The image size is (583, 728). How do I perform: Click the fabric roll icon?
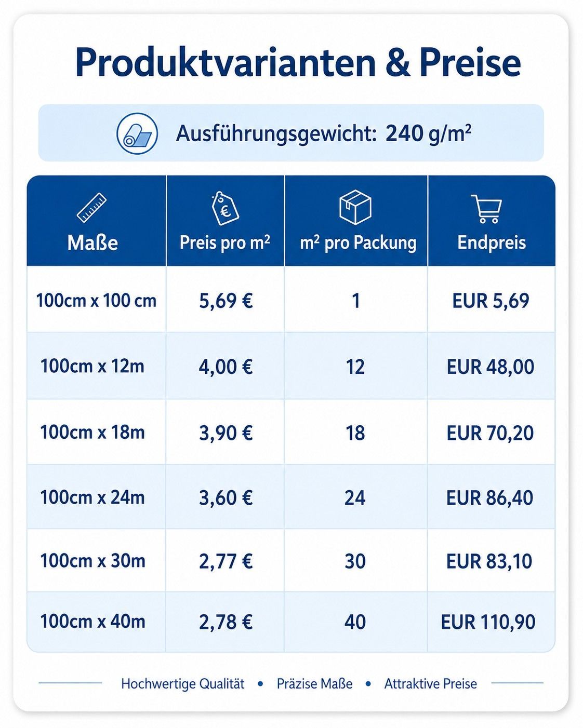(137, 133)
